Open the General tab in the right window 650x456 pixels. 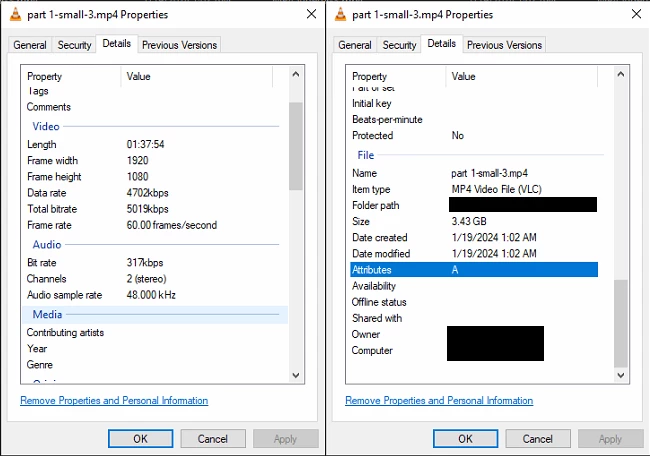355,45
